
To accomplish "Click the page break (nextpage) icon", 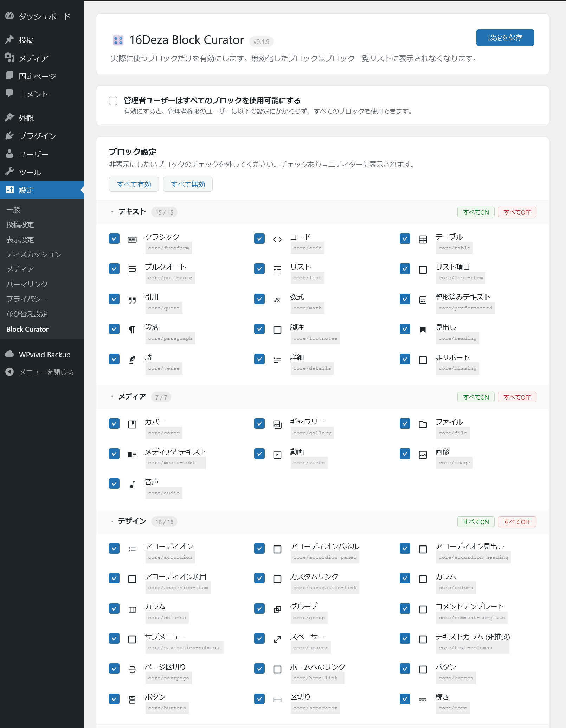I will coord(132,670).
